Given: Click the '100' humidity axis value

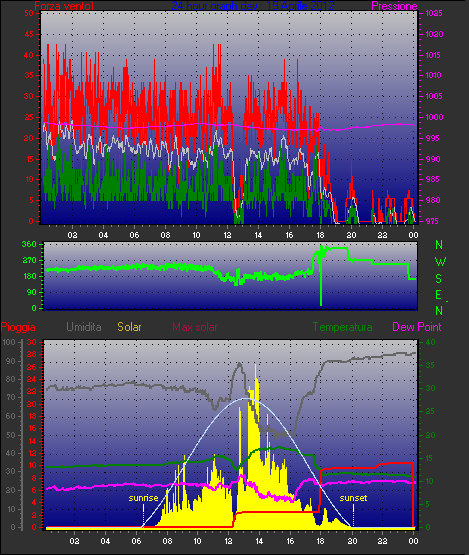Looking at the screenshot, I should click(x=9, y=342).
